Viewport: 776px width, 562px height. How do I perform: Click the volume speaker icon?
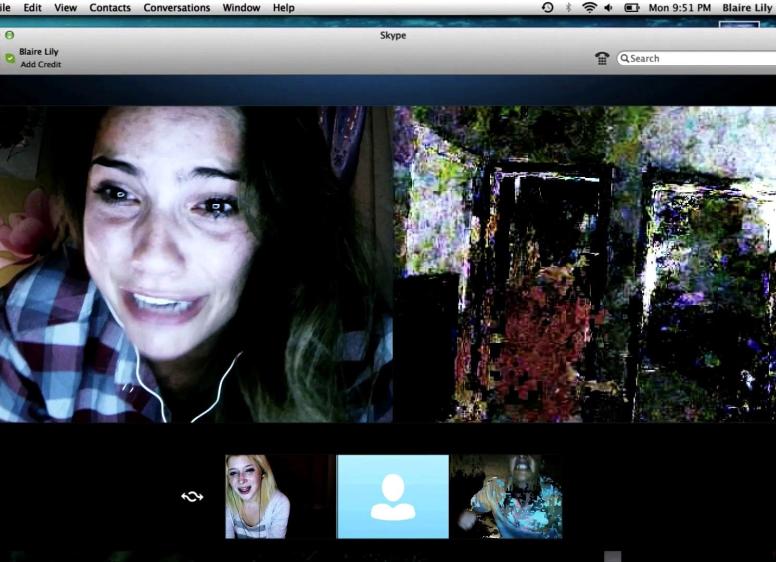point(609,7)
